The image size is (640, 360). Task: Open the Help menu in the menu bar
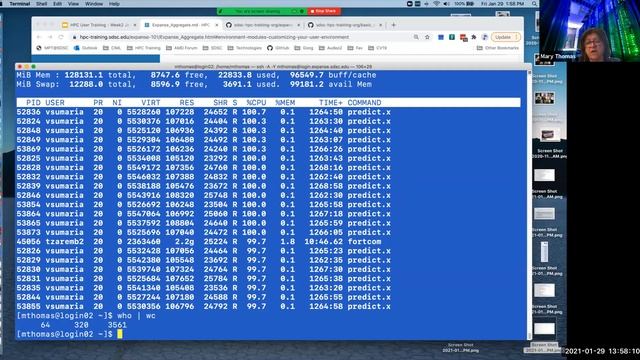coord(114,4)
